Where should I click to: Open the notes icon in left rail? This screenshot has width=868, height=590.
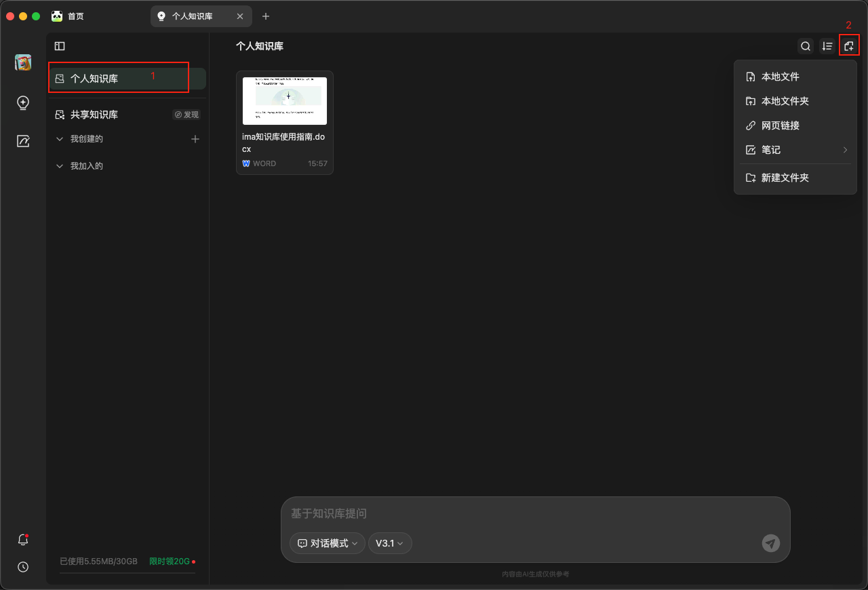[23, 141]
